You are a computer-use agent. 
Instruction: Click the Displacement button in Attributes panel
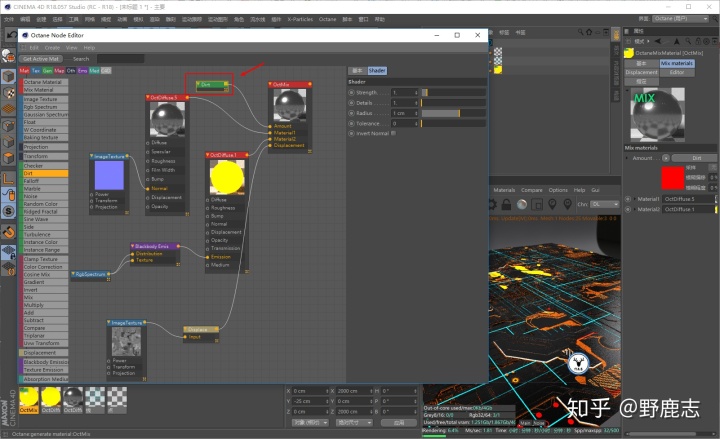click(x=641, y=73)
